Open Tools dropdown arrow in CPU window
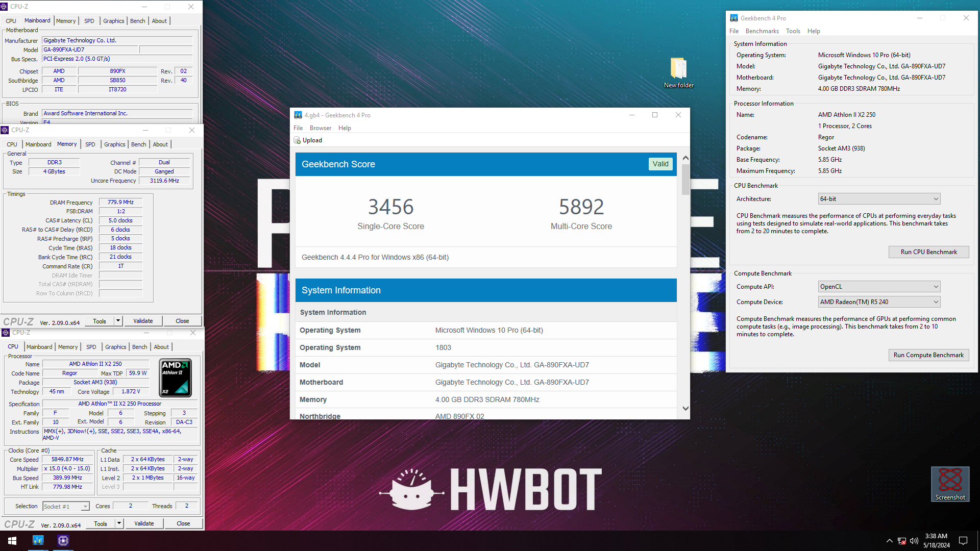The width and height of the screenshot is (980, 551). click(119, 523)
